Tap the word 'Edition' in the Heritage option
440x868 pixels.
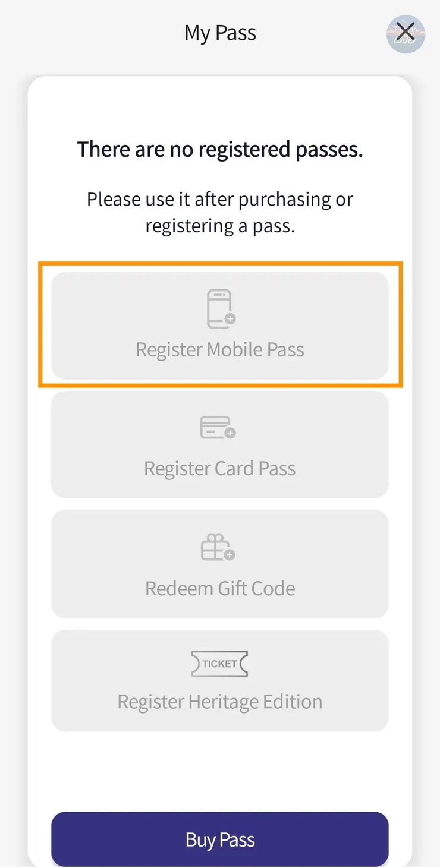pyautogui.click(x=293, y=702)
